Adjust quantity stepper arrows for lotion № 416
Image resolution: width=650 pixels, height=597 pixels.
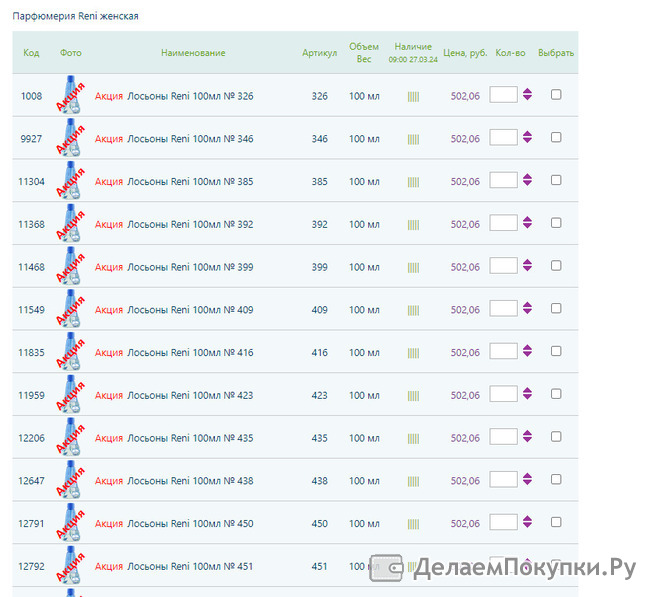tap(527, 350)
